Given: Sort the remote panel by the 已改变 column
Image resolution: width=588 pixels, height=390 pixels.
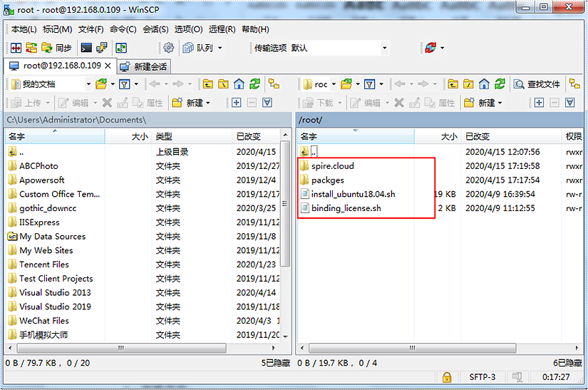Looking at the screenshot, I should coord(512,136).
